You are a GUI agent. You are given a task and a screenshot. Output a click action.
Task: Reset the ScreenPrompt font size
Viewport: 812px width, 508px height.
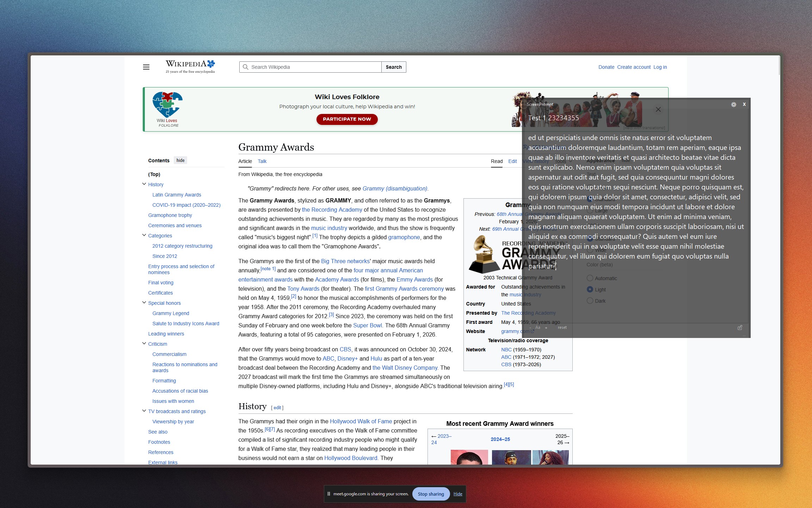pos(562,328)
